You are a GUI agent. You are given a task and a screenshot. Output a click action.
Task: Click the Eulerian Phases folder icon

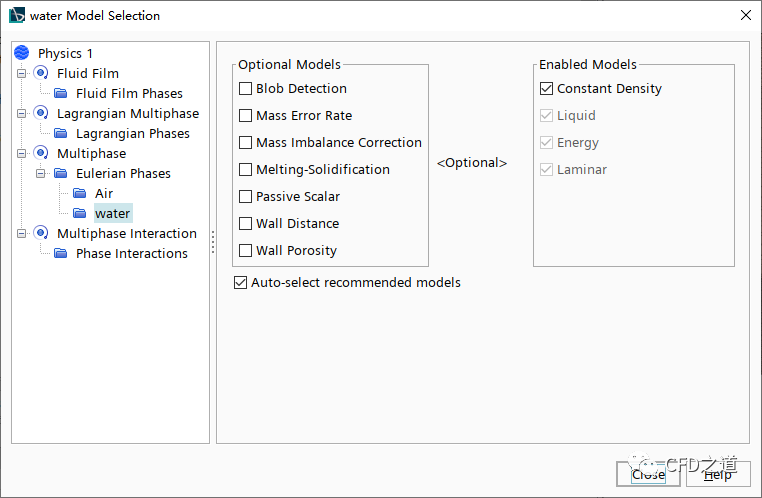pyautogui.click(x=60, y=173)
